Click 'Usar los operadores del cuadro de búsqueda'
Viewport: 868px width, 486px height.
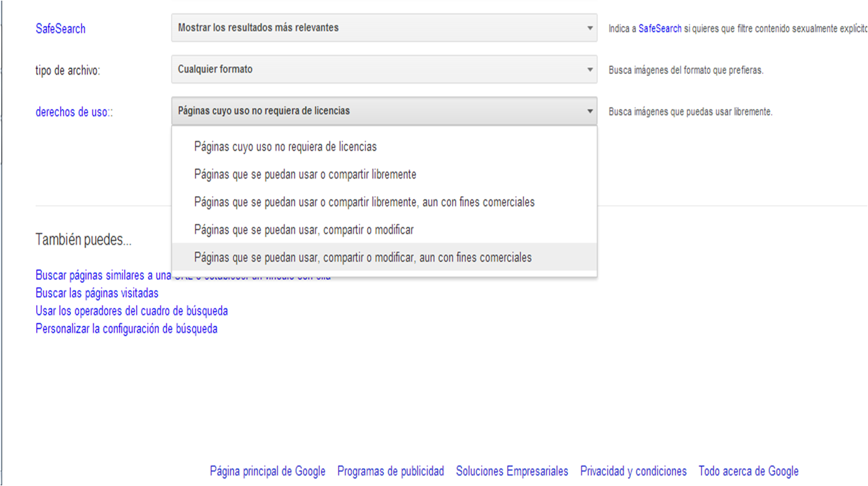(x=132, y=311)
